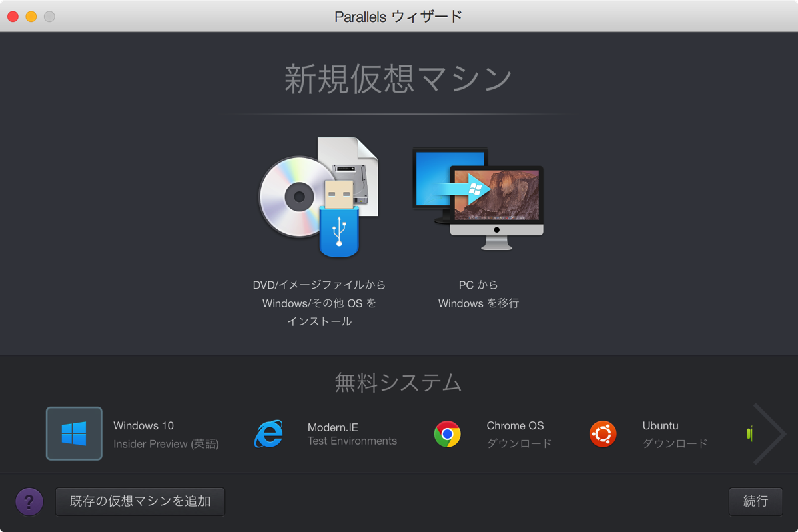
Task: Click the Chrome OS icon
Action: 448,433
